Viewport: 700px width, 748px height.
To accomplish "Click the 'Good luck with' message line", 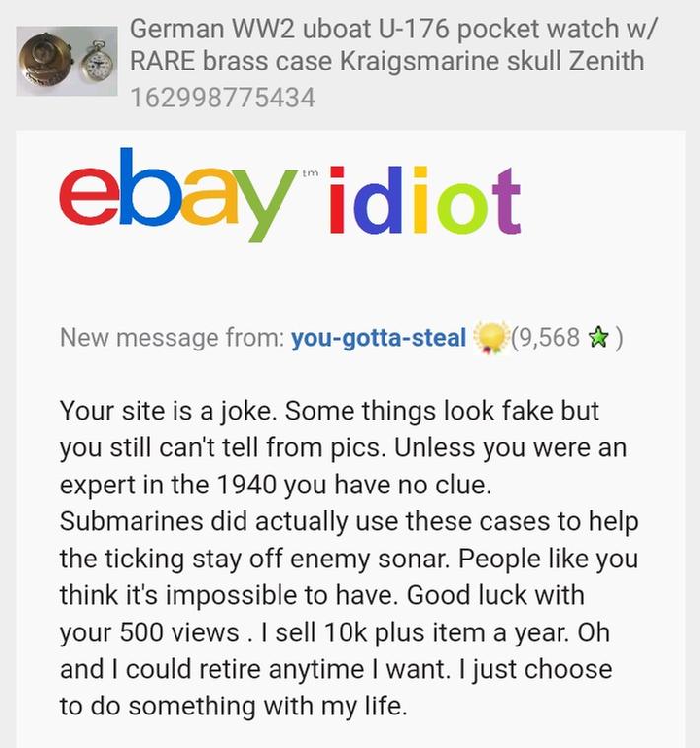I will point(496,595).
